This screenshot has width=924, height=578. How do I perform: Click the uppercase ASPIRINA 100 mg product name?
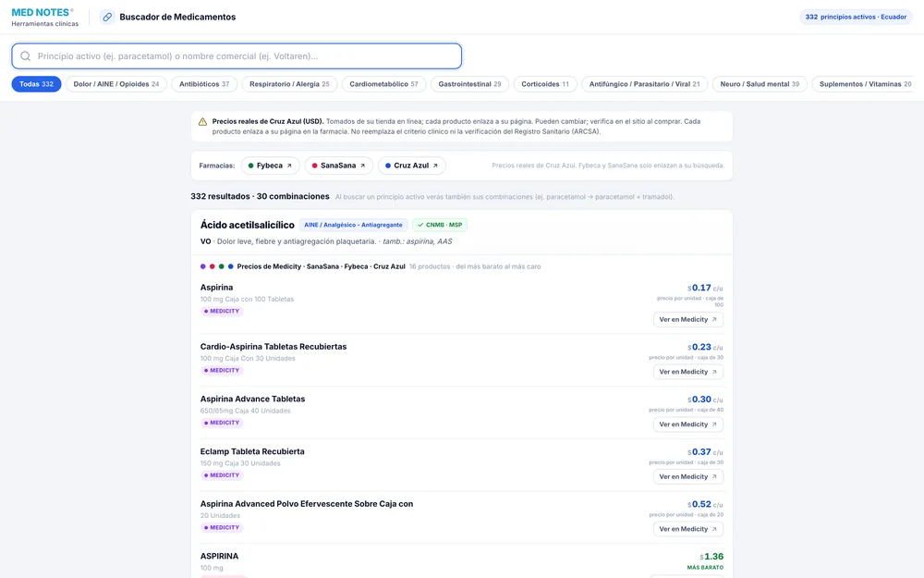pyautogui.click(x=219, y=556)
